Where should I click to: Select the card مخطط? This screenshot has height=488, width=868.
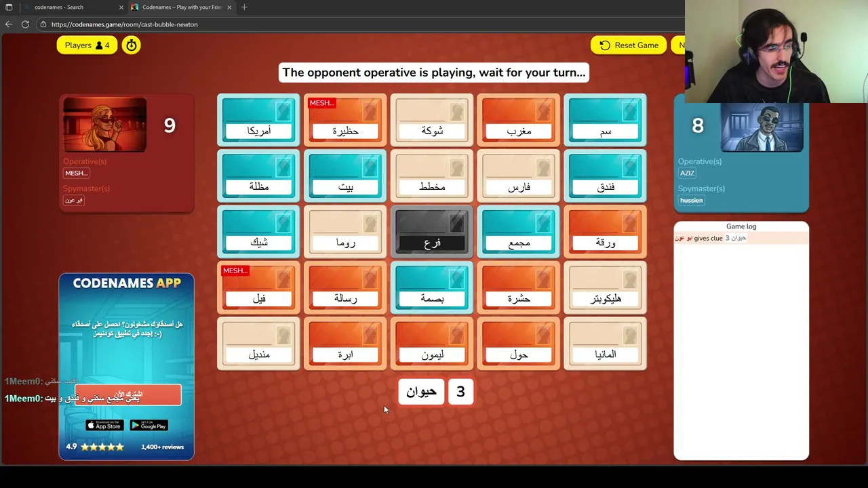(x=432, y=176)
